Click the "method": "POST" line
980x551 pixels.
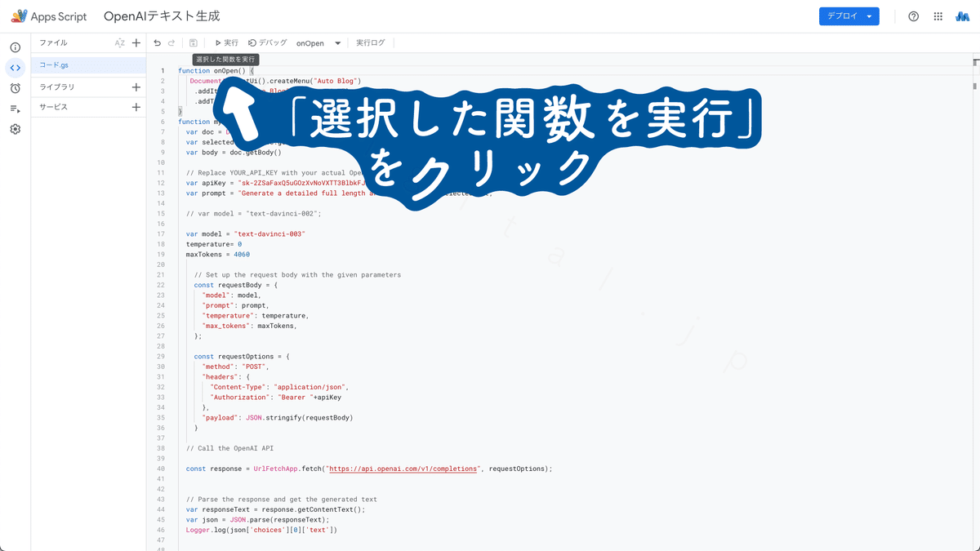[235, 367]
